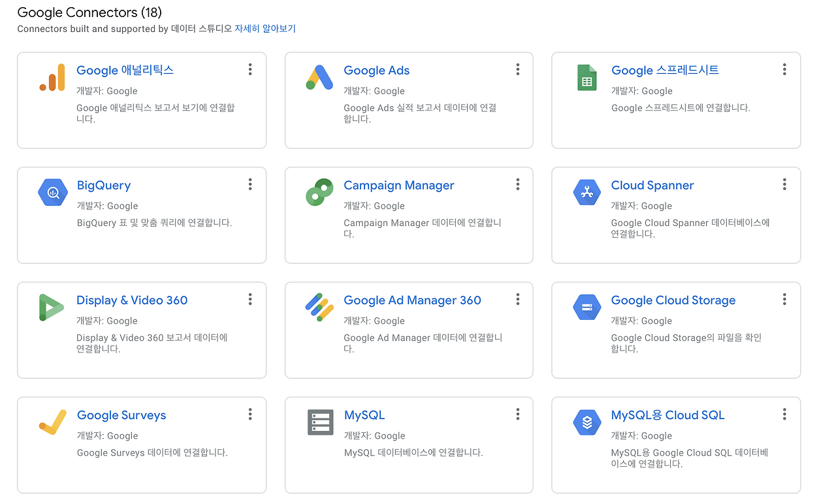Select the Google Ad Manager 360 title
The height and width of the screenshot is (504, 836).
[x=412, y=300]
